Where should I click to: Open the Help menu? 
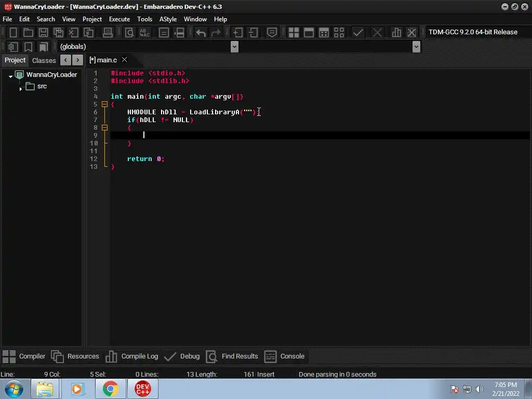[220, 19]
